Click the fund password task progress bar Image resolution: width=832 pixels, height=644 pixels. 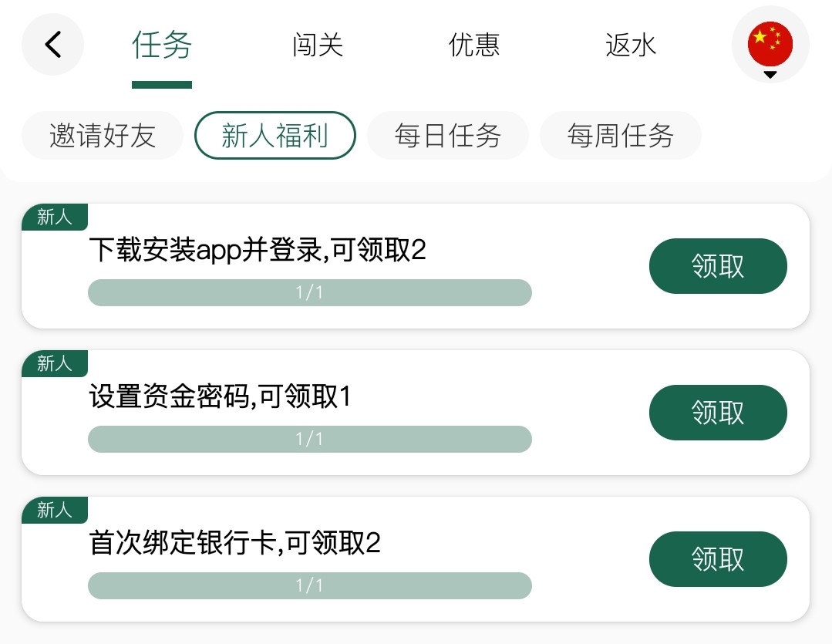click(310, 440)
